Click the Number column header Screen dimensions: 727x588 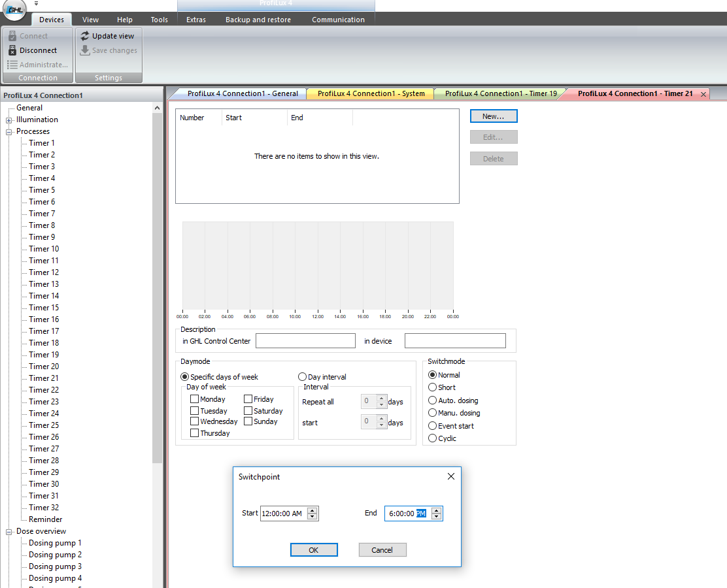(x=199, y=118)
